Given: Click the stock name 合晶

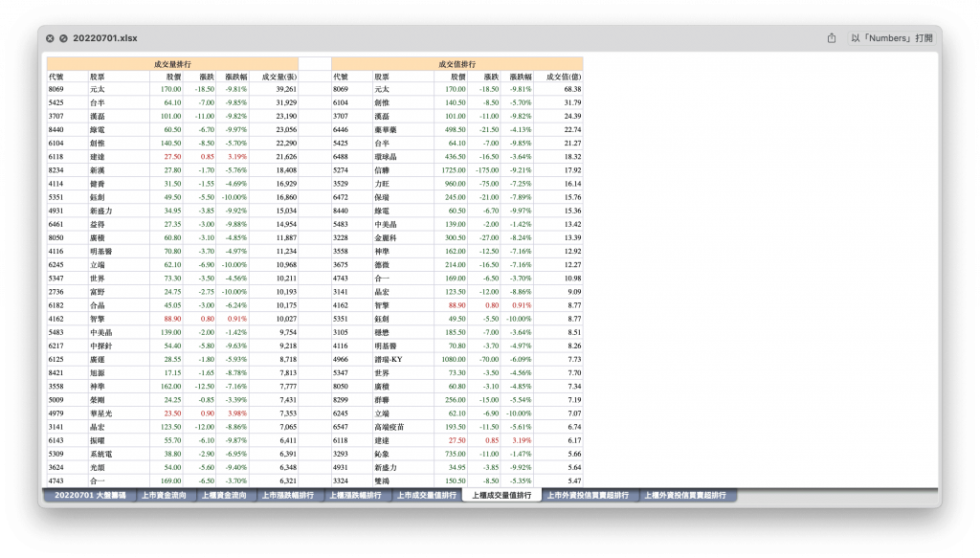Looking at the screenshot, I should point(97,305).
